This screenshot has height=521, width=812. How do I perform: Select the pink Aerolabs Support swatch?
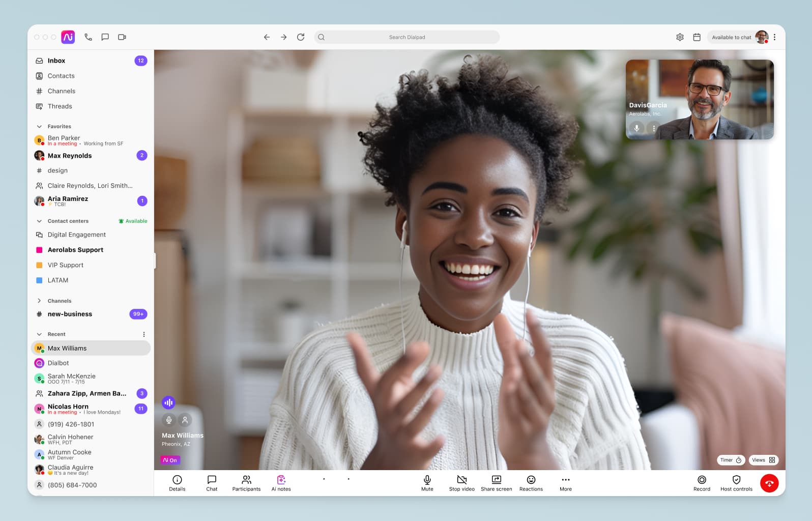click(39, 250)
